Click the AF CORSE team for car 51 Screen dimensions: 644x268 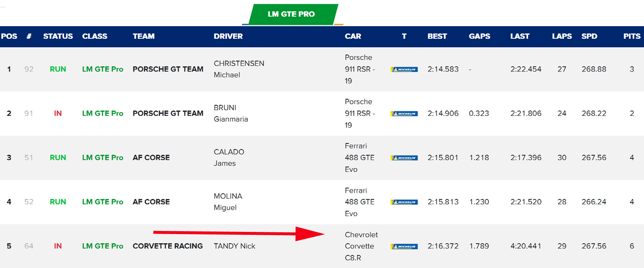[x=151, y=158]
